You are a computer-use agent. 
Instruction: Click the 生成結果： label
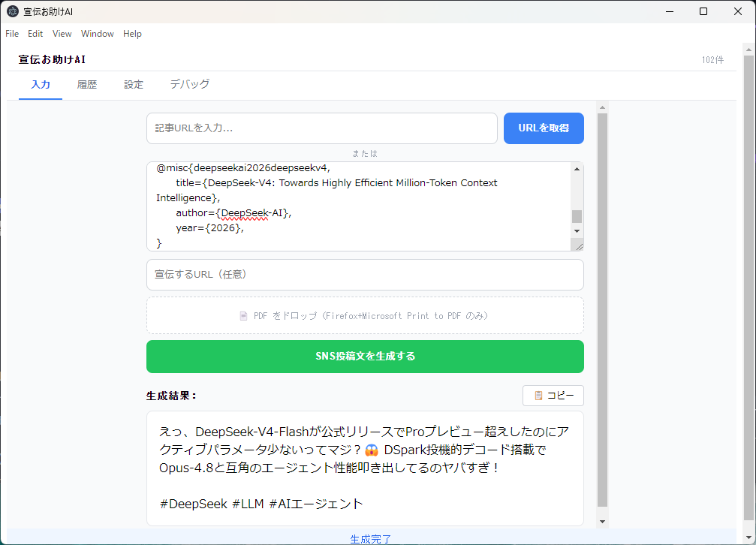[x=172, y=396]
